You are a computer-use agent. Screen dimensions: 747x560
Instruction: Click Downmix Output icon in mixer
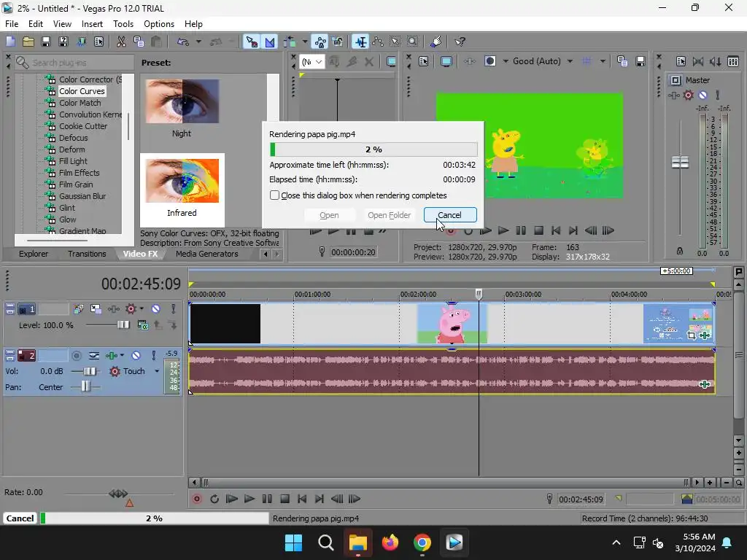[x=698, y=61]
